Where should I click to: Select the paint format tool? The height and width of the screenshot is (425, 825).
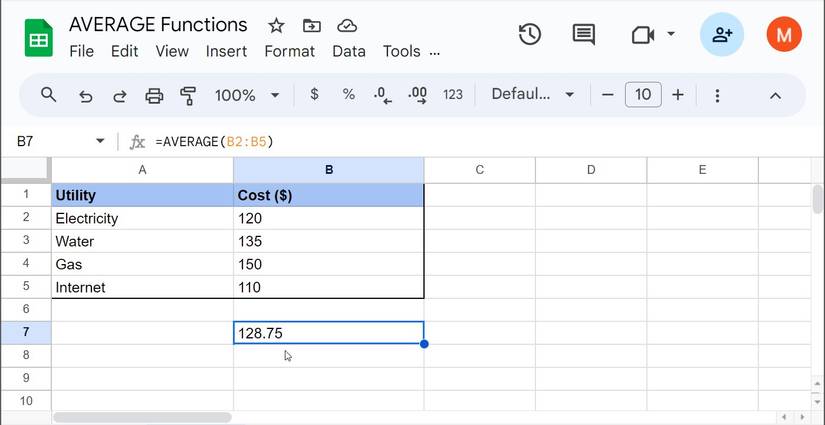click(x=188, y=96)
